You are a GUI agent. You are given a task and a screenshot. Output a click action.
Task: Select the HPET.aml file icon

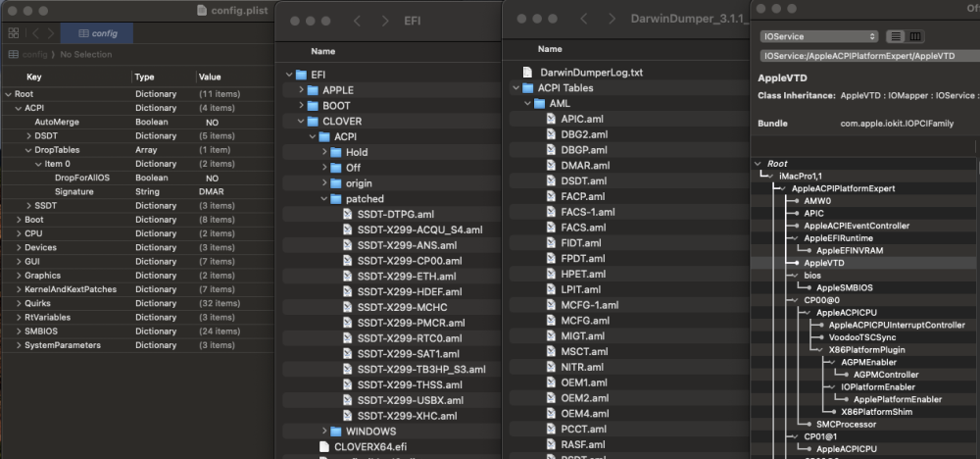pos(551,274)
